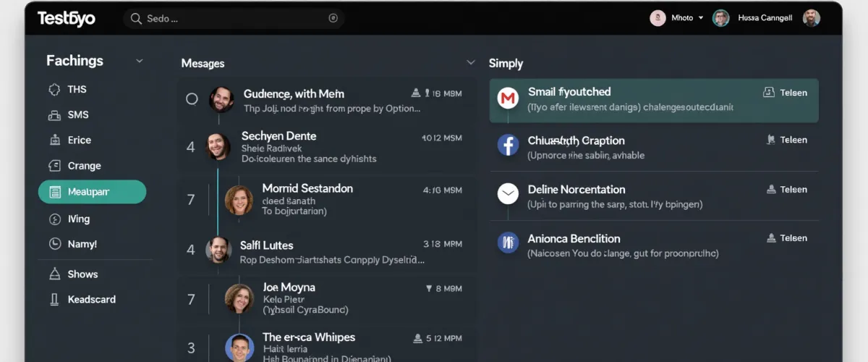Click the Erice sidebar icon
Screen dimensions: 868x362
[x=54, y=140]
